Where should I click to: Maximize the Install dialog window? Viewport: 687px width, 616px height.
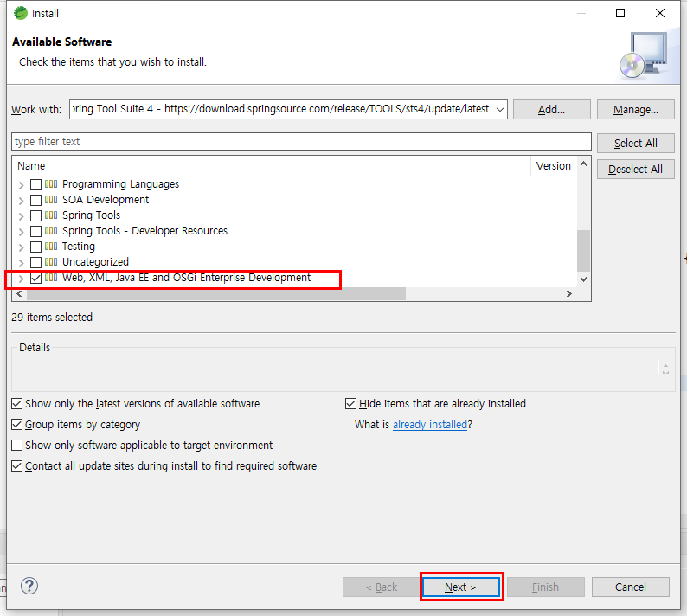click(620, 13)
